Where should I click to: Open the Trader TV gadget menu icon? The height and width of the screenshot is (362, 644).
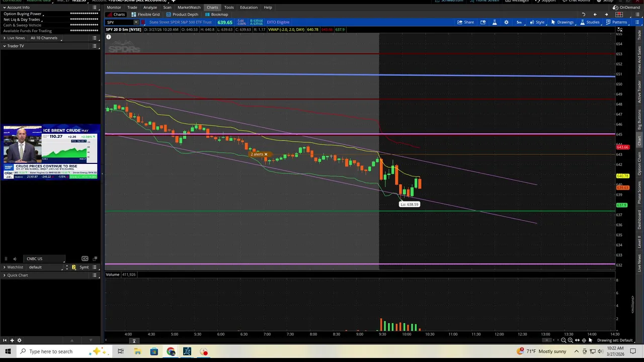pos(95,46)
